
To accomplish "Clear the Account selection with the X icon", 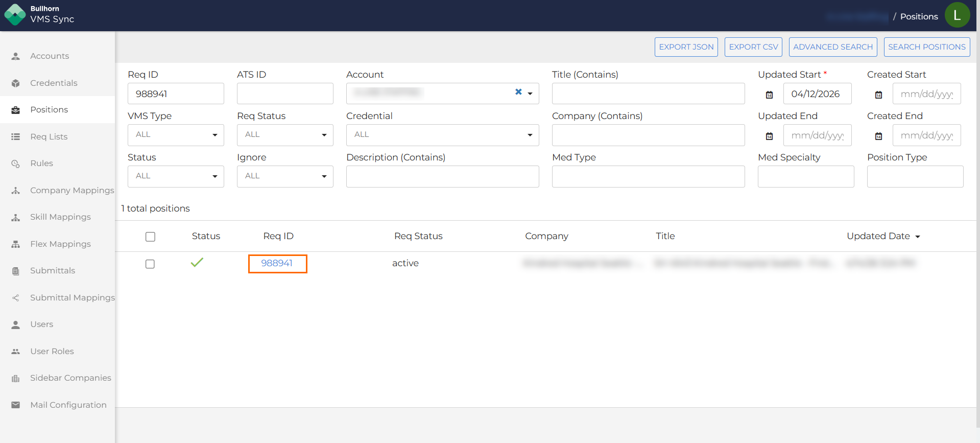I will point(518,92).
